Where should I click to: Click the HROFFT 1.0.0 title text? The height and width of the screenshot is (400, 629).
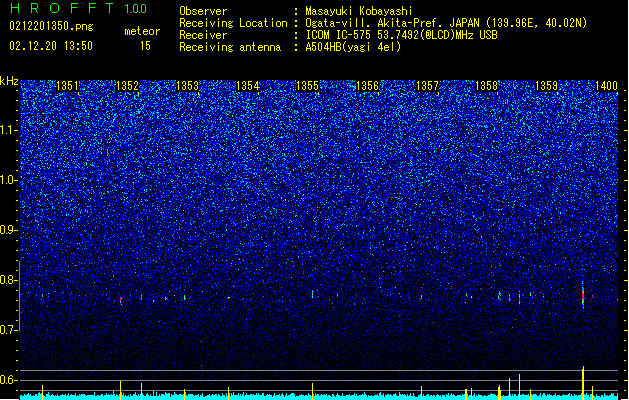pos(79,8)
